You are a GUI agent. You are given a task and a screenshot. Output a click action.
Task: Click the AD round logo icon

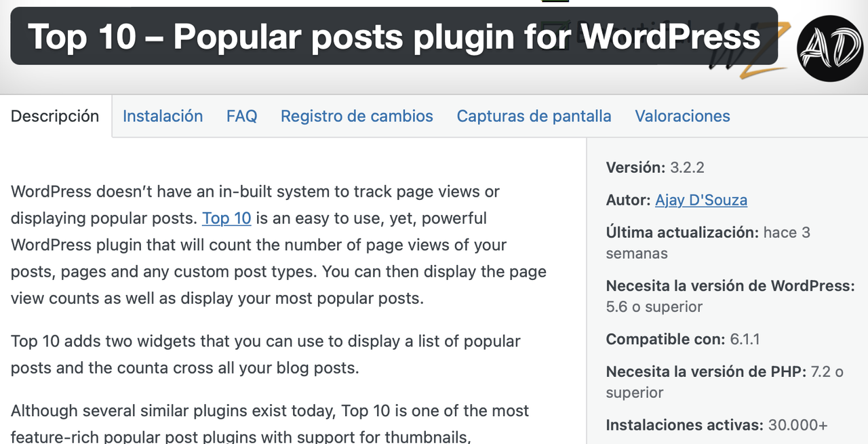830,49
